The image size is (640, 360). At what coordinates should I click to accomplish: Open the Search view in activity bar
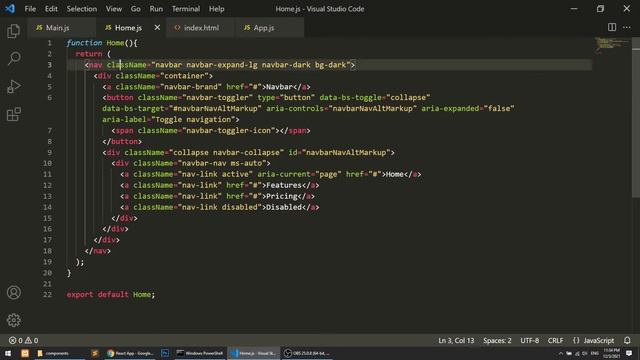pos(13,58)
